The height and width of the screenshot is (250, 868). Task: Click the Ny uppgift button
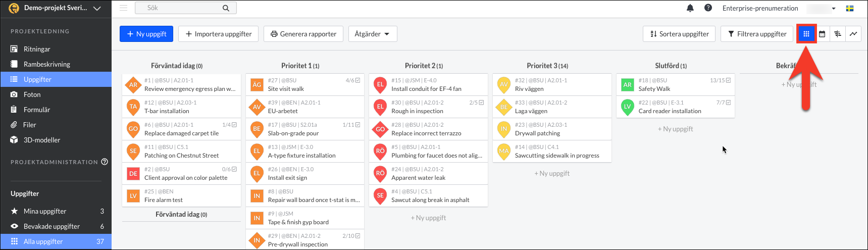146,34
